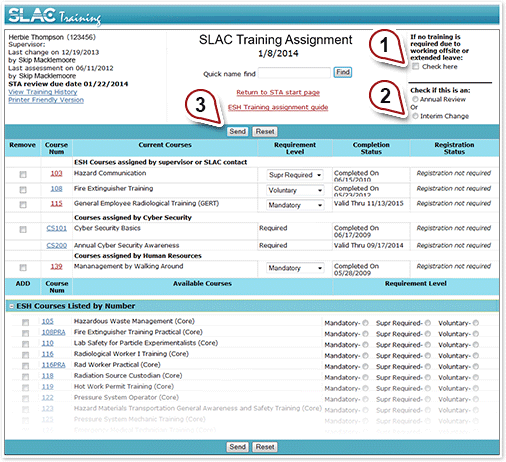Open ESH Training assignment guide link
Viewport: 506px width, 462px height.
click(278, 107)
